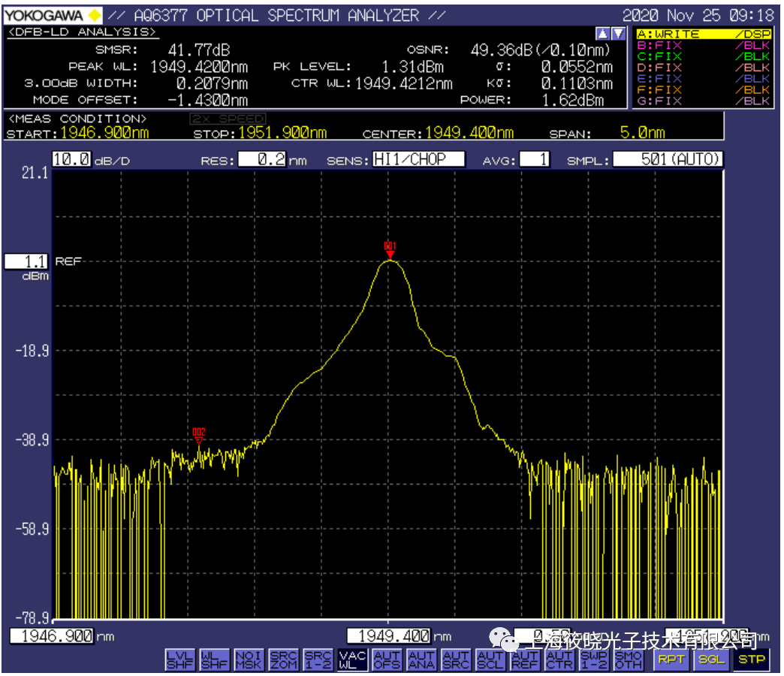Screen dimensions: 784x676
Task: Click the AUT OFS auto offset icon
Action: pos(387,659)
